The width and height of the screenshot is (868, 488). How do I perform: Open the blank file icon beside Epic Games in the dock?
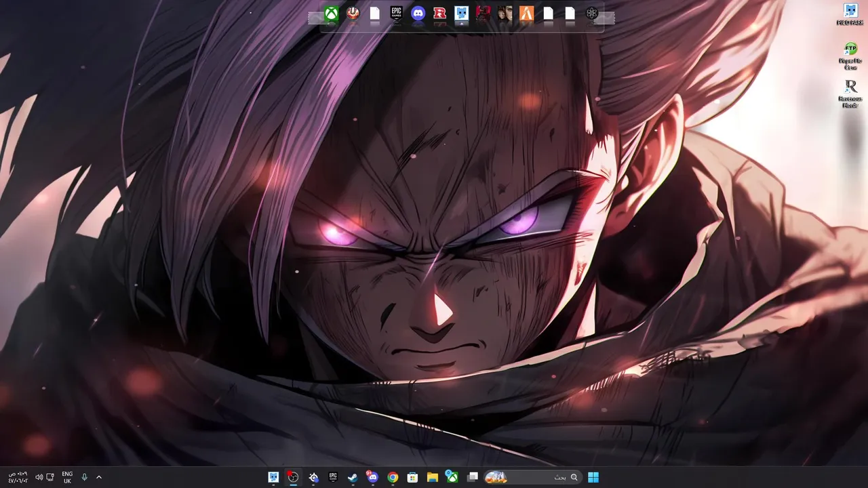point(374,13)
